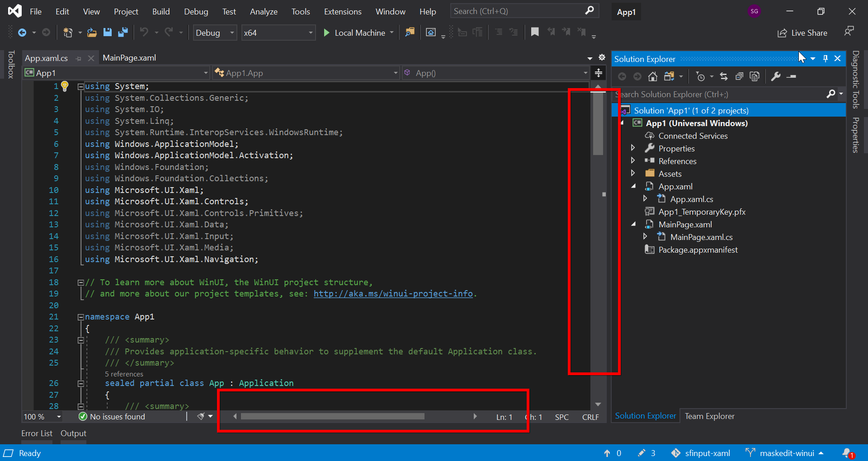Click the New Project toolbar icon
This screenshot has height=461, width=868.
[68, 33]
